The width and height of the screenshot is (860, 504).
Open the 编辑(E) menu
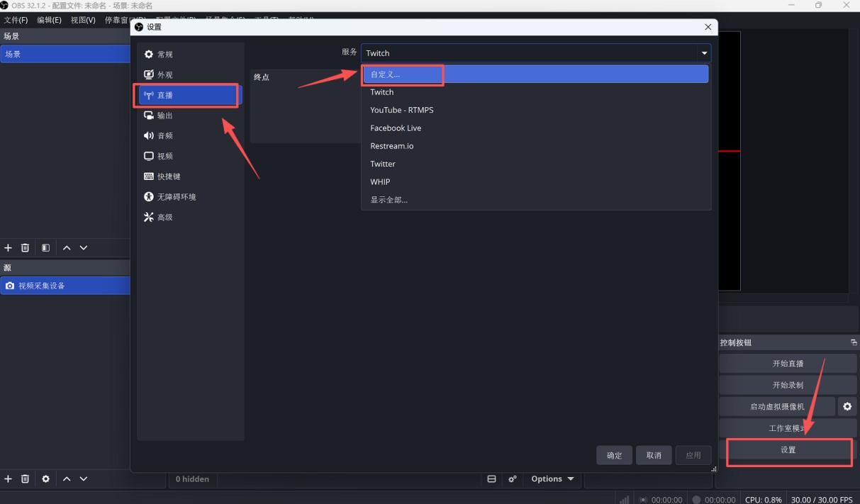[49, 20]
